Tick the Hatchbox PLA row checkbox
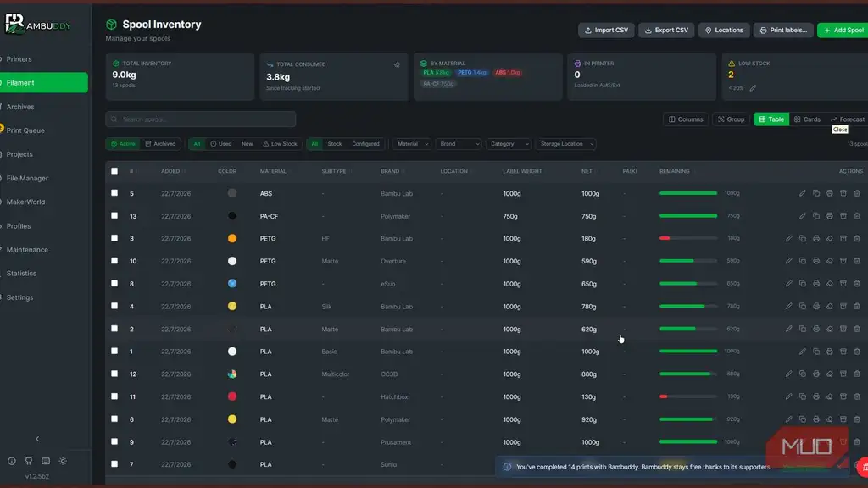Viewport: 868px width, 488px height. (114, 396)
